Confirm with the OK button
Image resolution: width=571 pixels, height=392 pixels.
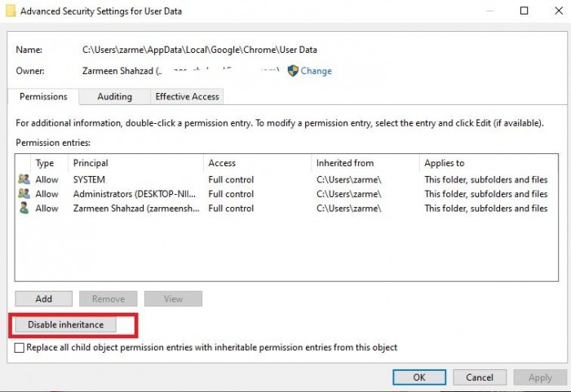tap(418, 377)
